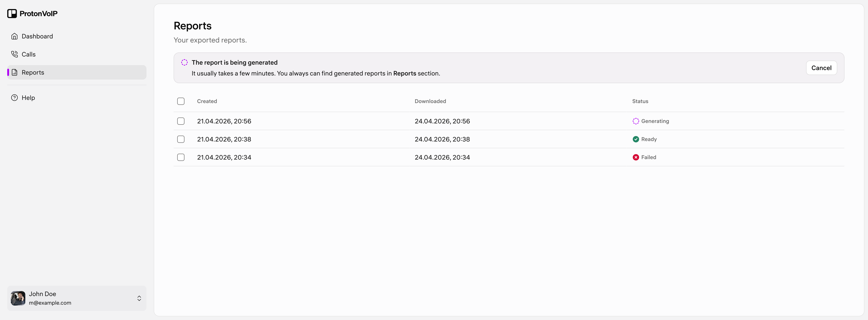Click John Doe's avatar picture
This screenshot has width=868, height=320.
18,299
